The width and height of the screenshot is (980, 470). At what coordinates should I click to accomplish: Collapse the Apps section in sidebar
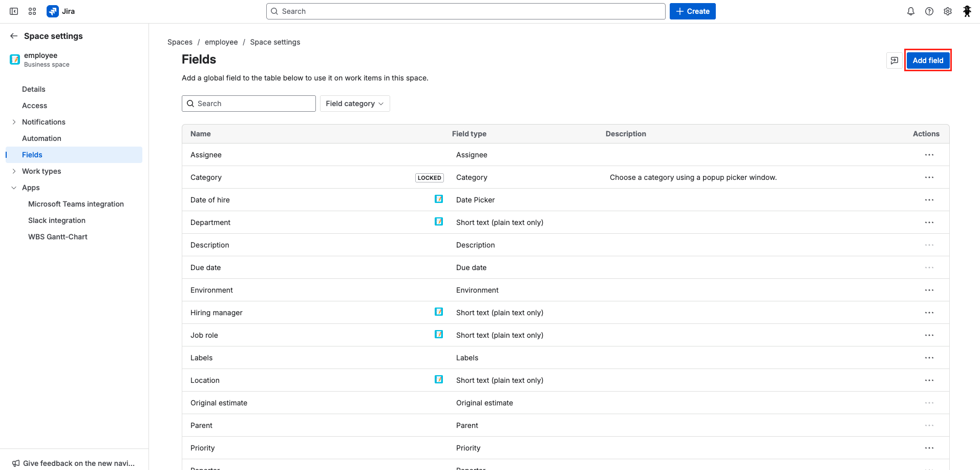[x=14, y=188]
